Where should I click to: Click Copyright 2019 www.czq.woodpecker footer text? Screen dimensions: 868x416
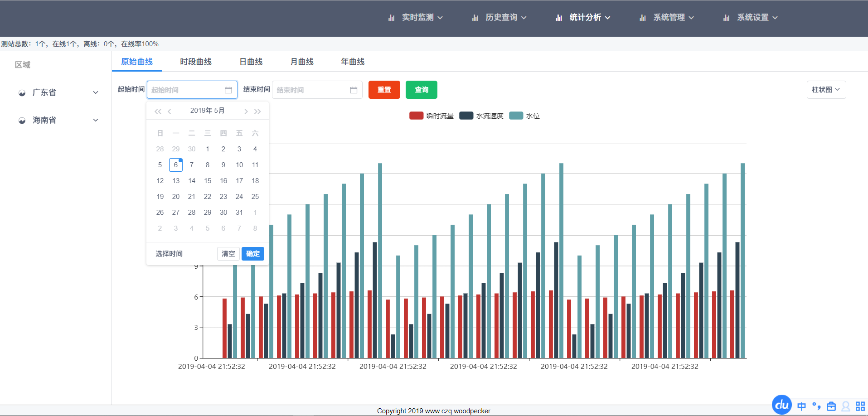434,411
